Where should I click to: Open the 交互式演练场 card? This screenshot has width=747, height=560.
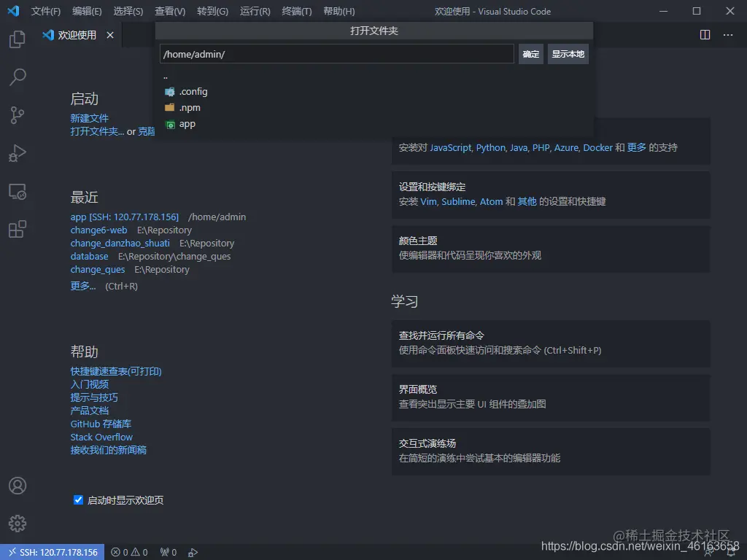click(551, 451)
